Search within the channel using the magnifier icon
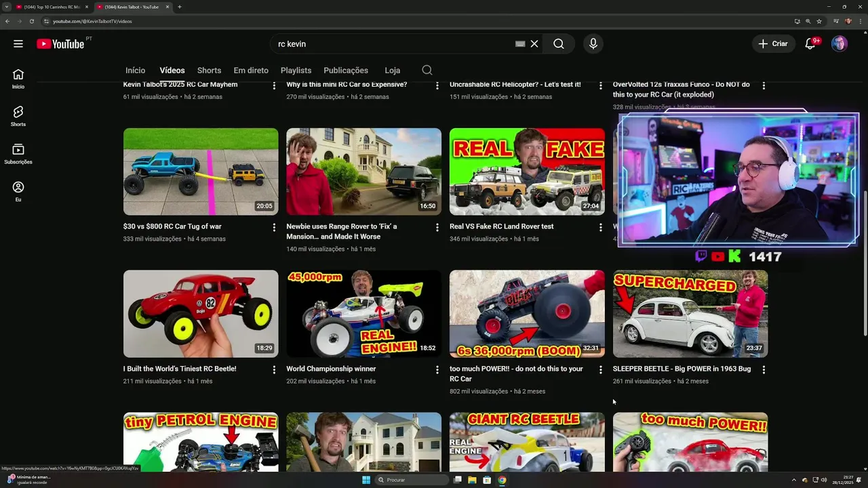Viewport: 868px width, 488px height. (427, 70)
